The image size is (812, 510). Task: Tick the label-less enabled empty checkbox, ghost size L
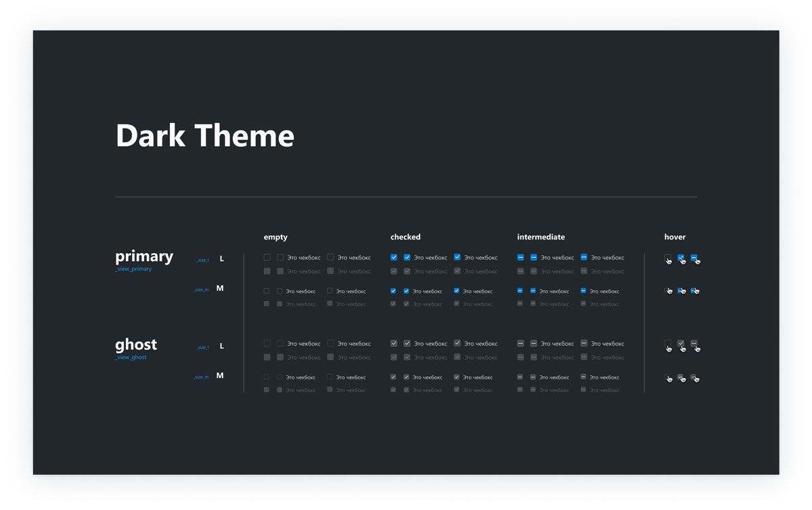(267, 344)
